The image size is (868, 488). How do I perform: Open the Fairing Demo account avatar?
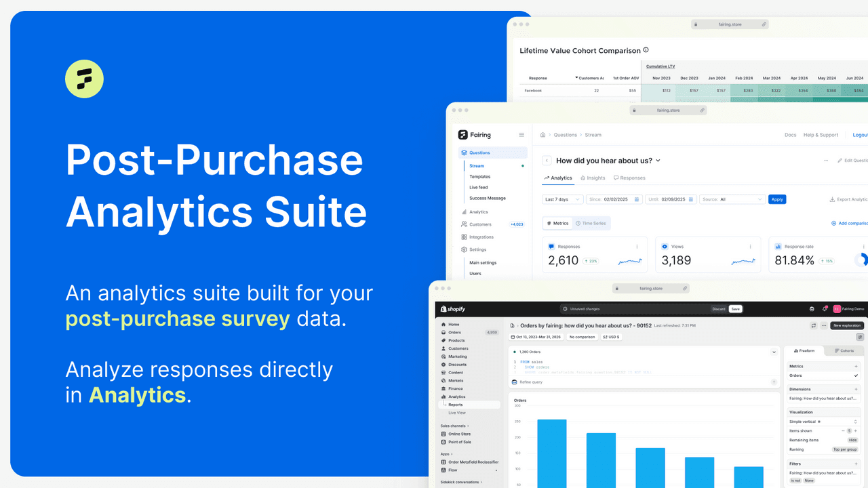click(x=837, y=309)
